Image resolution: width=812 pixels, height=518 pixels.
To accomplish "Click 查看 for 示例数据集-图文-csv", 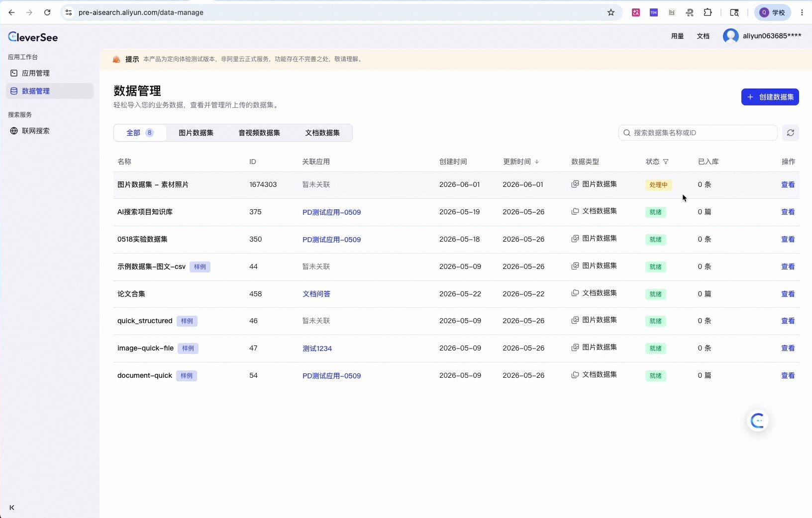I will (x=788, y=266).
